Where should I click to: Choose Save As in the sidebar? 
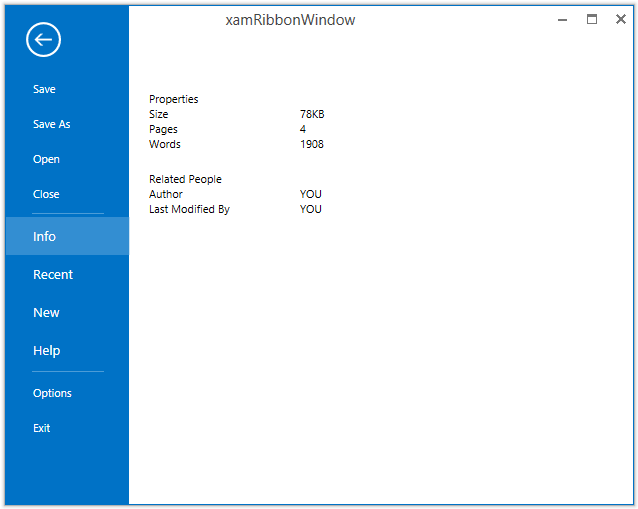click(x=52, y=124)
